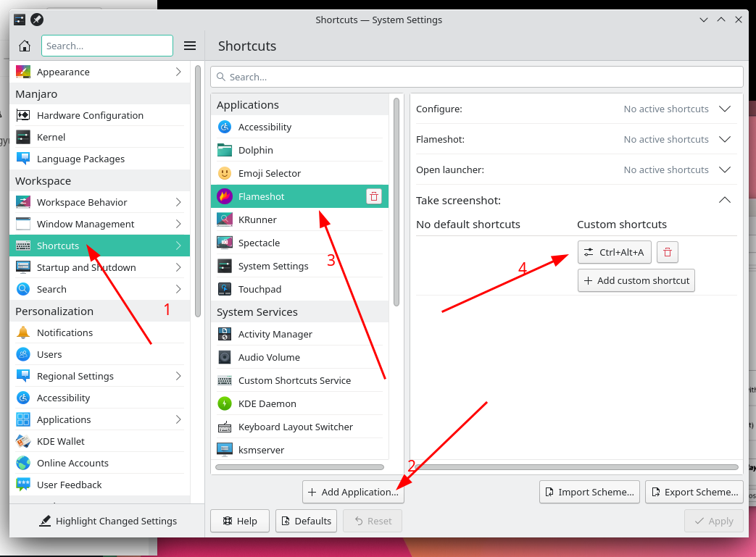
Task: Click the Workspace Behavior icon
Action: pos(23,202)
